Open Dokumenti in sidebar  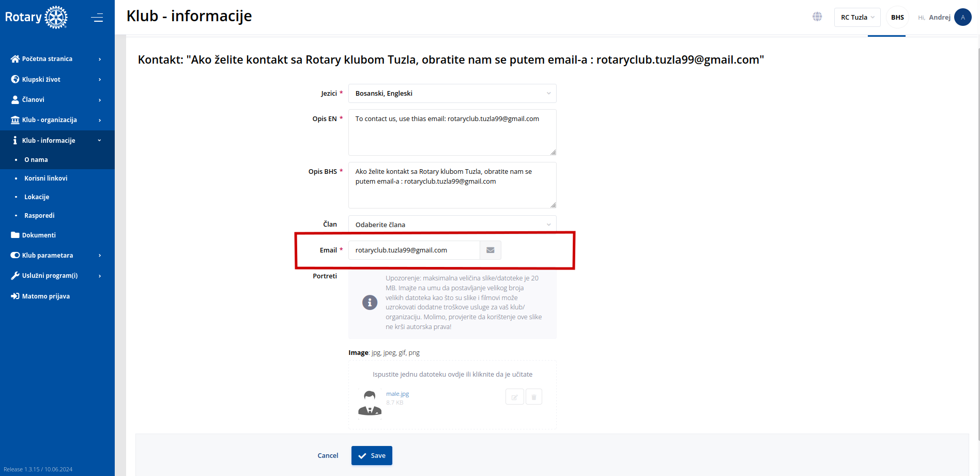tap(39, 235)
